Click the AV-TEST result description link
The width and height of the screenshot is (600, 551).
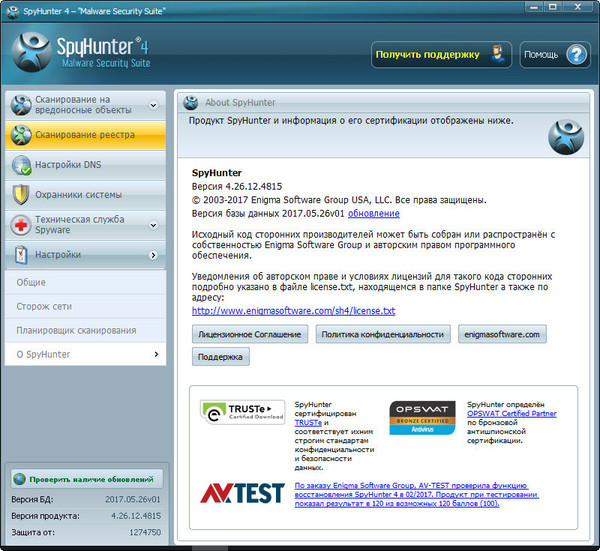coord(416,494)
